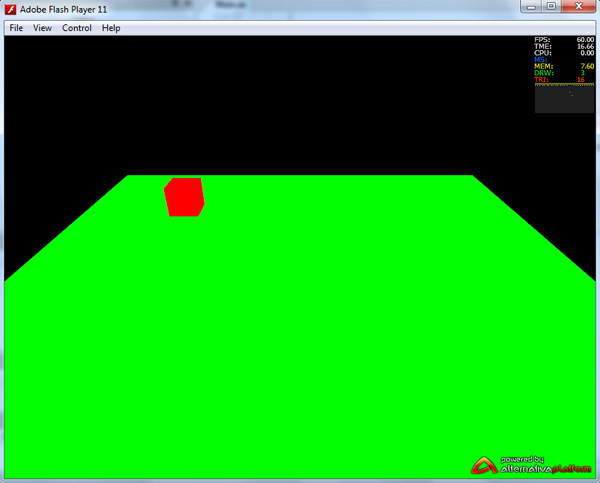The image size is (600, 483).
Task: Click the blue MS: label
Action: pyautogui.click(x=541, y=59)
